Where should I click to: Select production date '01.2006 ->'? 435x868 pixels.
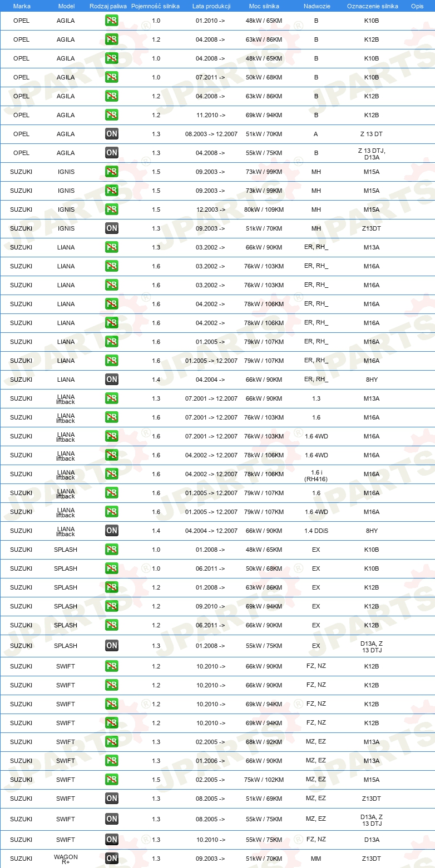[x=210, y=761]
